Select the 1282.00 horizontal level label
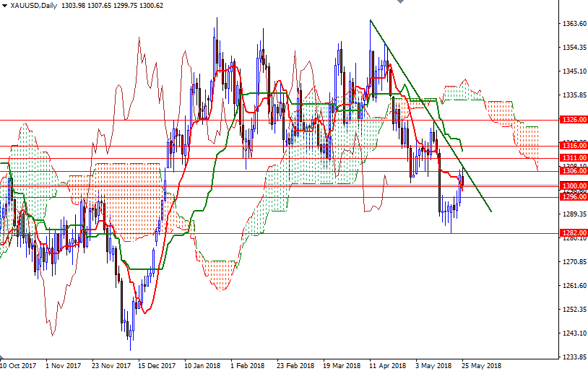This screenshot has height=371, width=588. pyautogui.click(x=574, y=233)
